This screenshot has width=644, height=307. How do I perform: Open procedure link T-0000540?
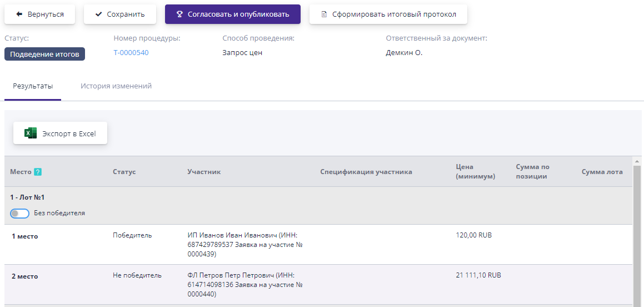tap(131, 53)
